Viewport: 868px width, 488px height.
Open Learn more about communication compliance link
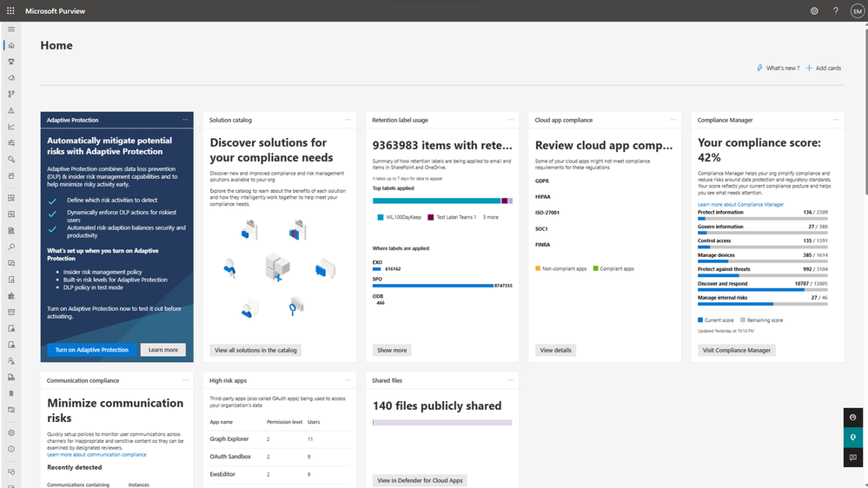tap(96, 455)
